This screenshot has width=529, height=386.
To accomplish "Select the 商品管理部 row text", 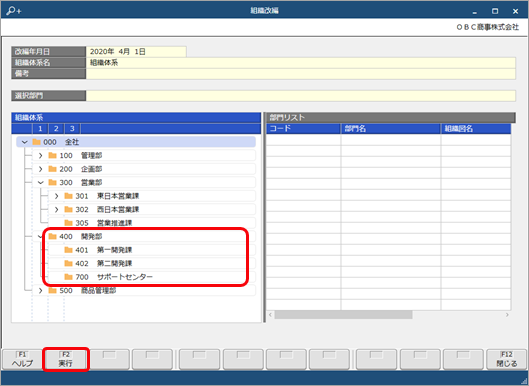I will point(99,291).
